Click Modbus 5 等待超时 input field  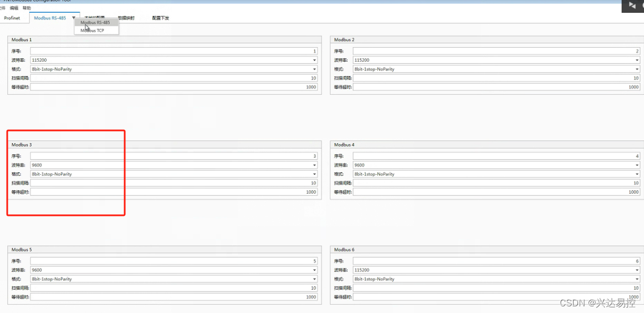click(x=173, y=297)
